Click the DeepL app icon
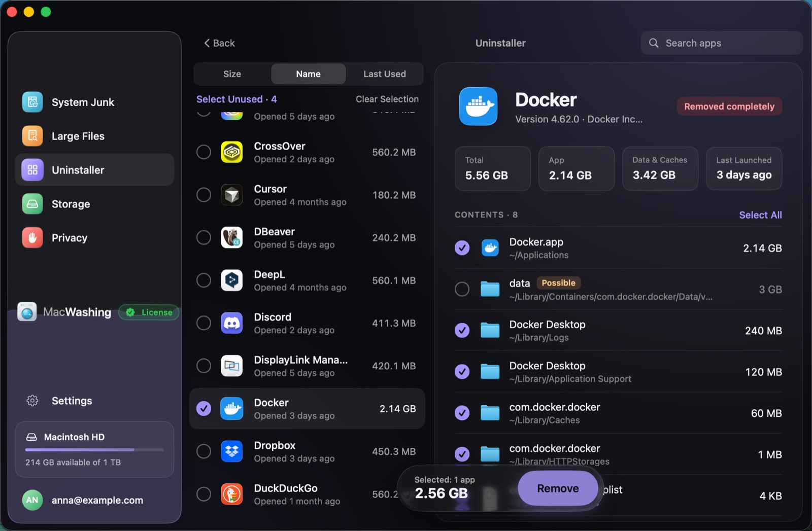The height and width of the screenshot is (531, 812). [x=232, y=280]
